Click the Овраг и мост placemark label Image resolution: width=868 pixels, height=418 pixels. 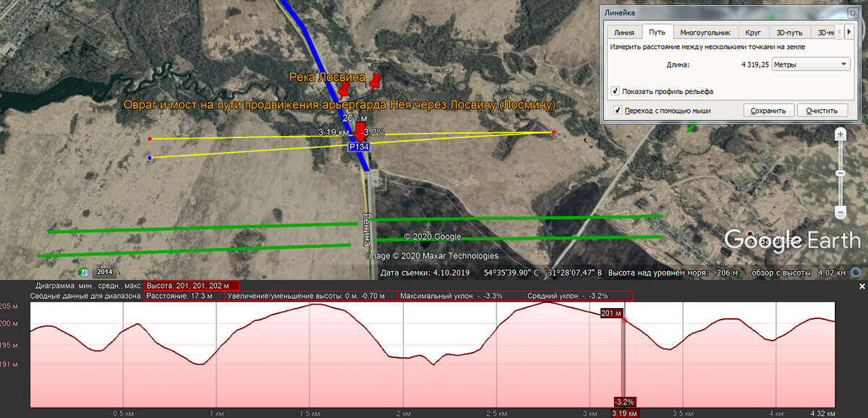[340, 105]
